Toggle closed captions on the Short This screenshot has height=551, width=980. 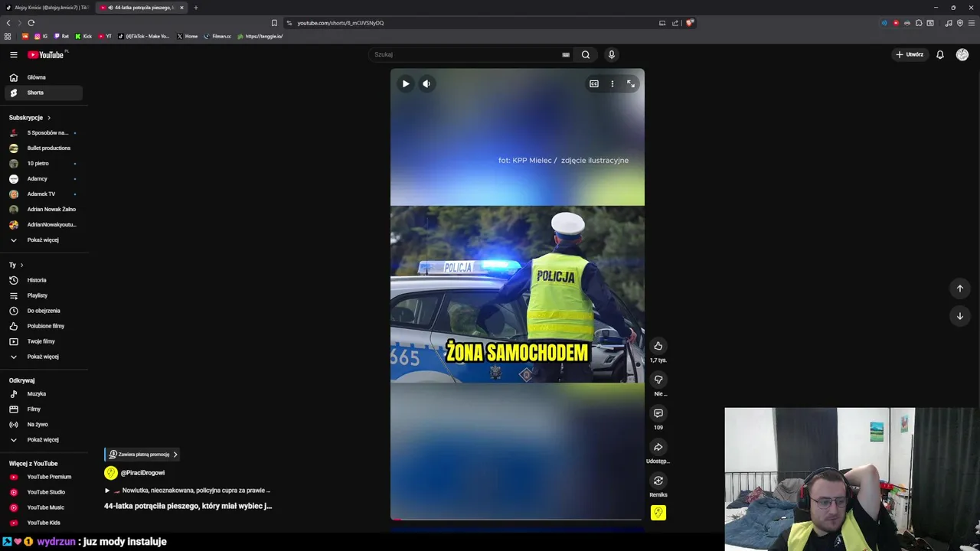[x=593, y=83]
